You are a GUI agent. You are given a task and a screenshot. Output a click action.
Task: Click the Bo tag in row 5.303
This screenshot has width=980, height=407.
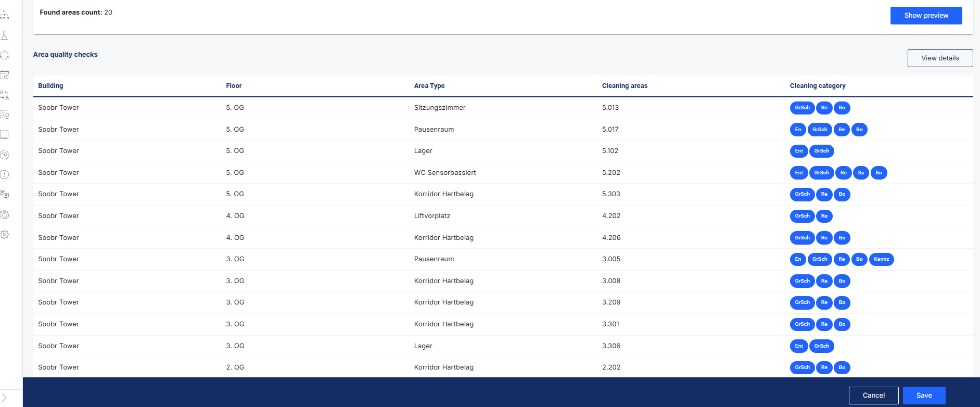tap(842, 194)
